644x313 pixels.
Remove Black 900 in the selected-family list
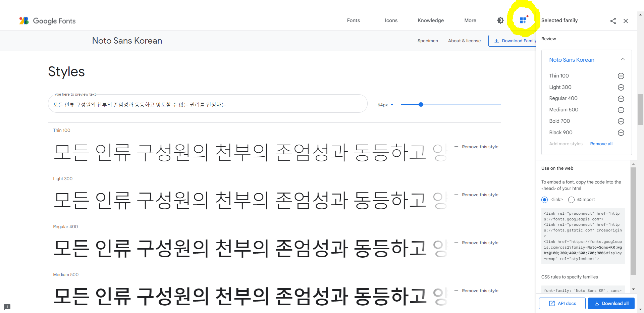pyautogui.click(x=621, y=133)
